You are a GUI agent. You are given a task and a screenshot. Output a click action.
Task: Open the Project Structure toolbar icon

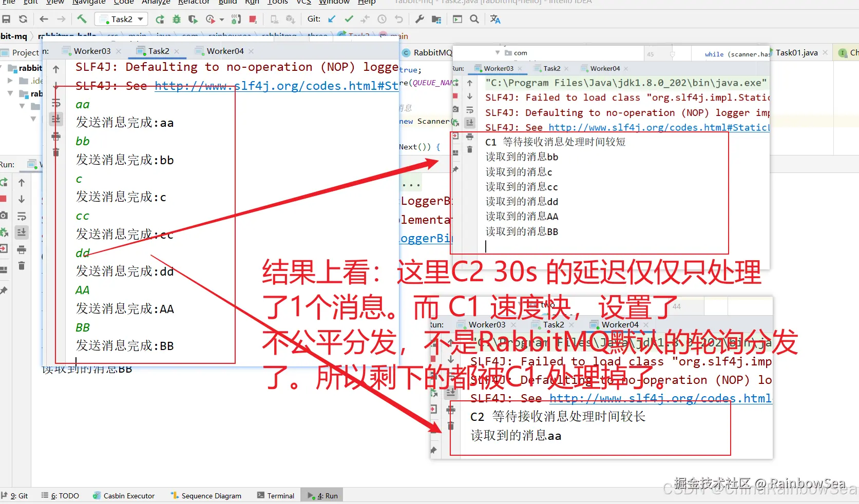pyautogui.click(x=436, y=20)
